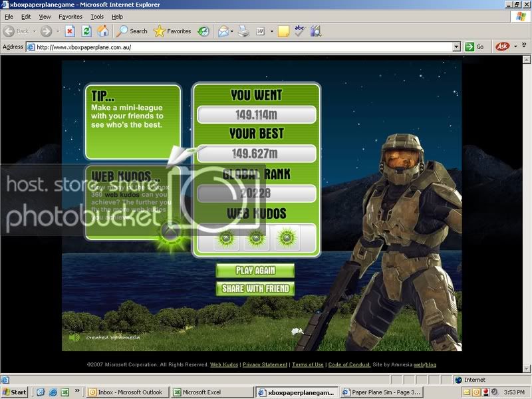Click the address bar URL field
The image size is (532, 399).
[x=239, y=47]
